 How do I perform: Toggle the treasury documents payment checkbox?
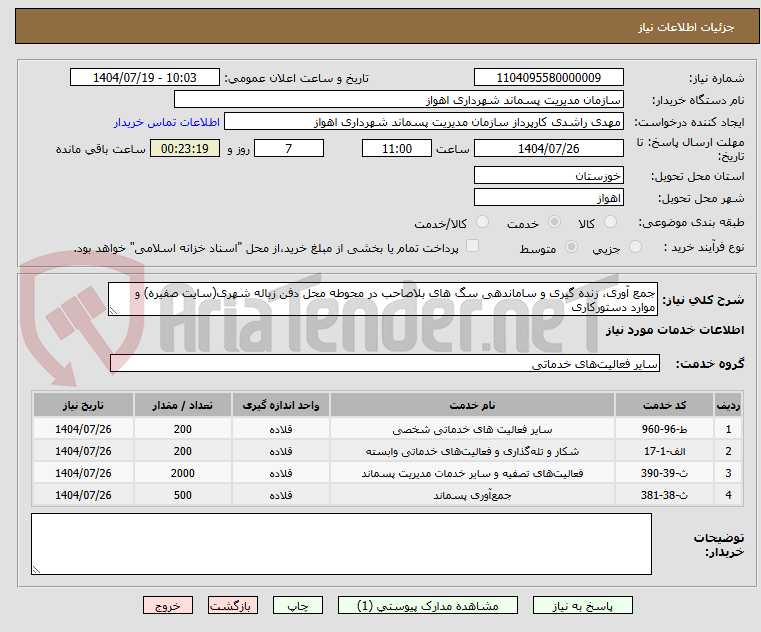pos(473,246)
